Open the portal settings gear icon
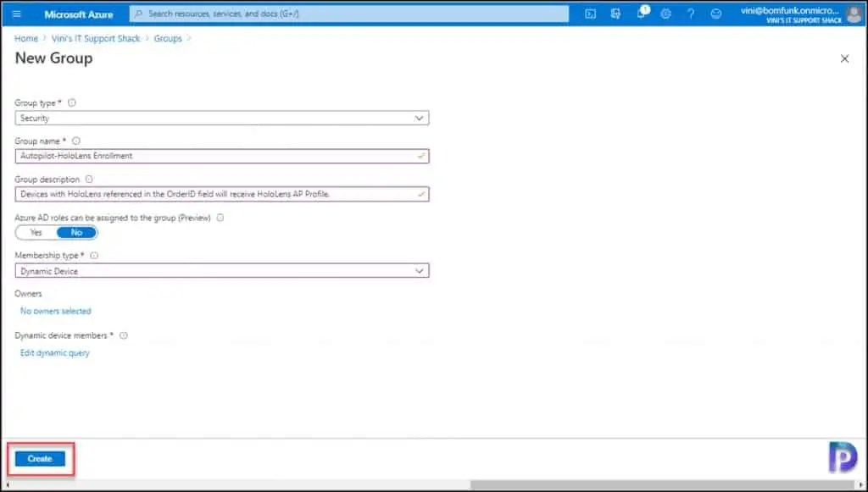Viewport: 868px width, 492px height. (665, 13)
